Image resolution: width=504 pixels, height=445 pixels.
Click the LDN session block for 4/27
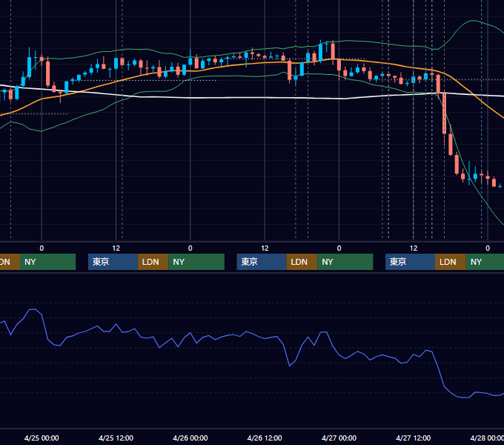click(451, 262)
